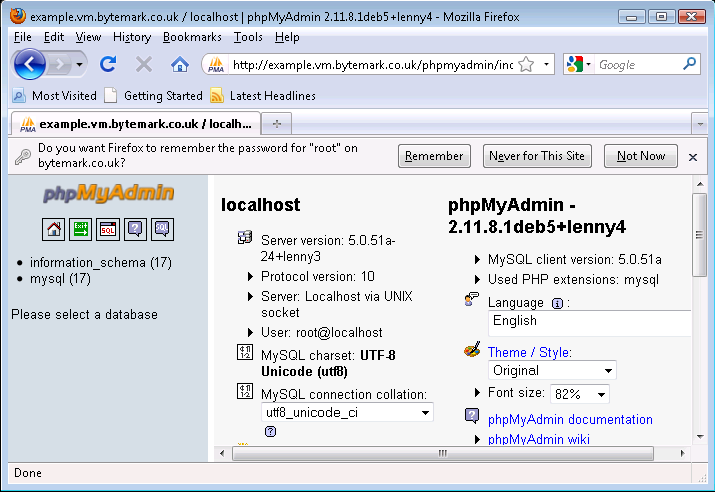
Task: Open a new tab with plus button
Action: coord(277,124)
